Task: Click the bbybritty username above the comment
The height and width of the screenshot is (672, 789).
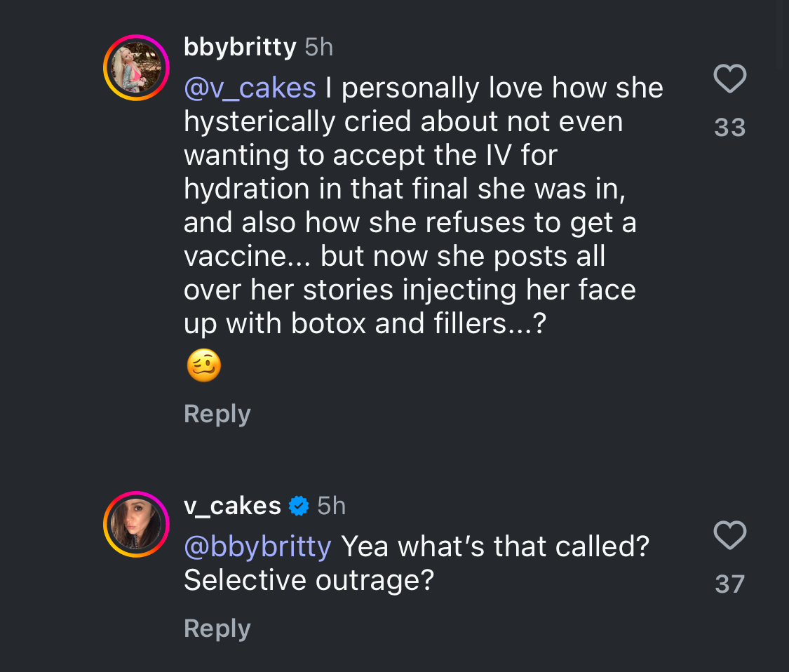Action: pos(240,47)
